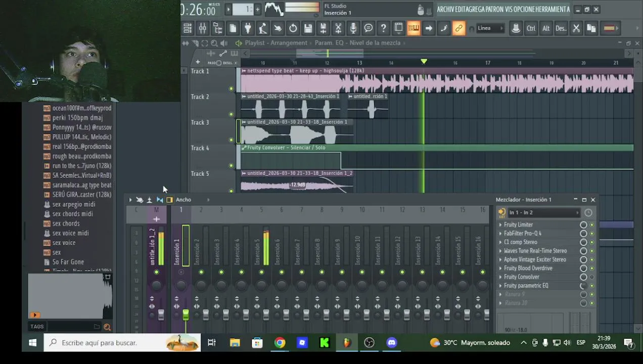Open the channel rack toolbar icon
Screen dimensions: 643x364
tap(217, 28)
